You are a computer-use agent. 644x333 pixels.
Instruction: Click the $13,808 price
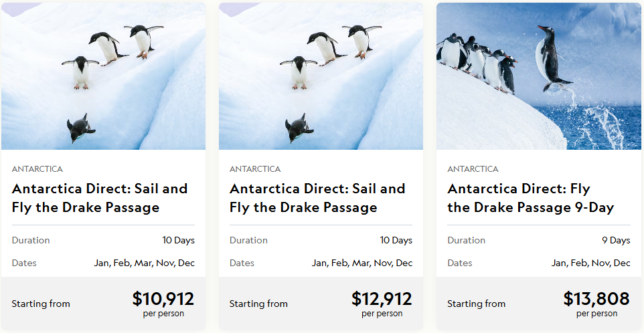(x=596, y=298)
